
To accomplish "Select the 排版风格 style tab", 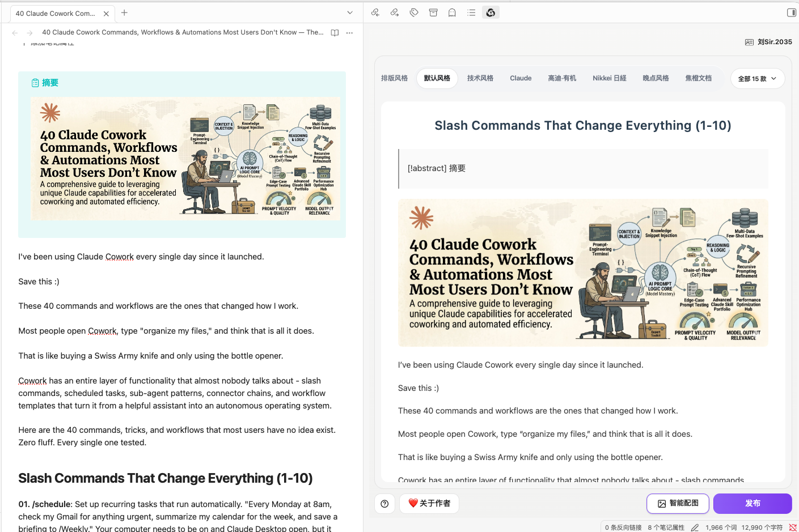I will [x=394, y=78].
